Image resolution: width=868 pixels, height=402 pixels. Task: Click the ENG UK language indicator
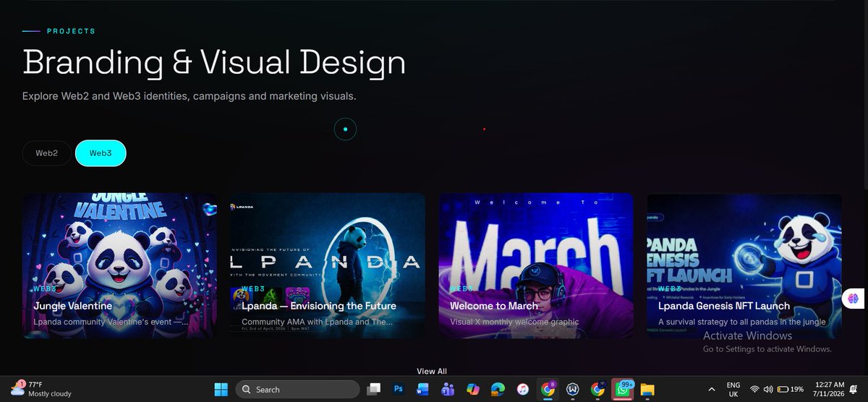coord(733,389)
